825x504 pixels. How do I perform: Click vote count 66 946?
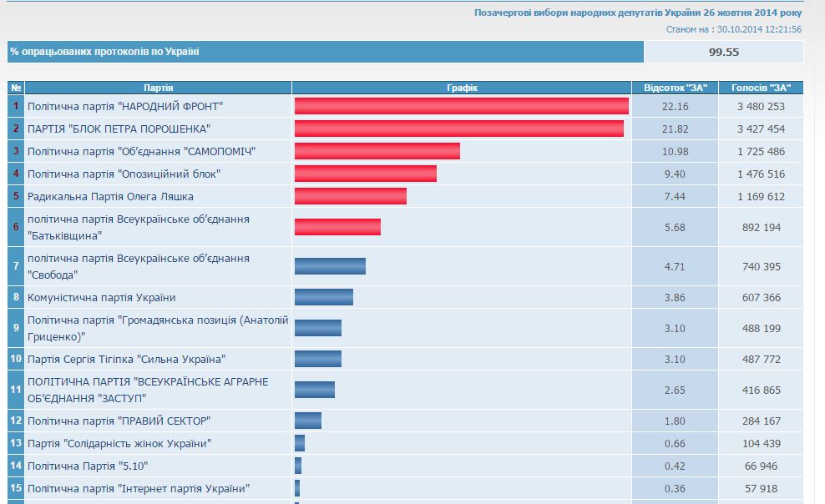[x=762, y=466]
